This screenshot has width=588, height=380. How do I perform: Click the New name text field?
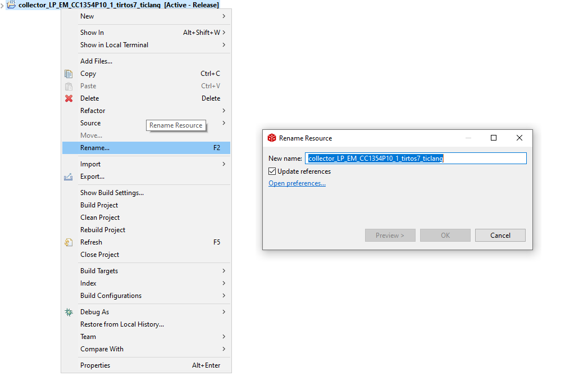pyautogui.click(x=416, y=159)
